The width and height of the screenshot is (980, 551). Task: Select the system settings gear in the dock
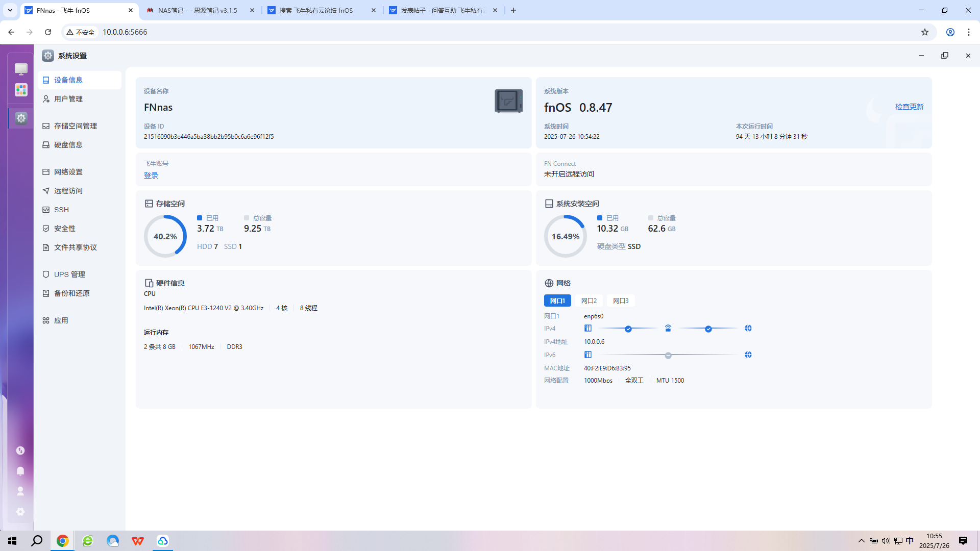coord(21,118)
